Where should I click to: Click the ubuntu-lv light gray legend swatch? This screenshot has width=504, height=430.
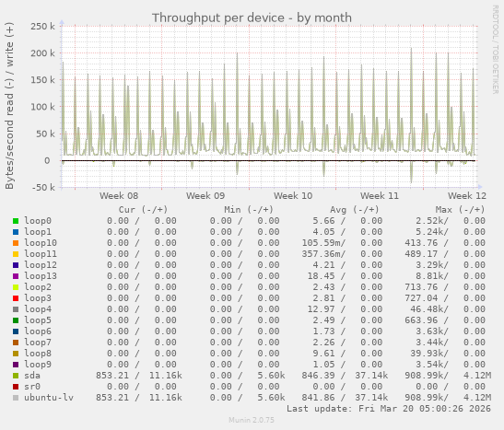[x=16, y=398]
